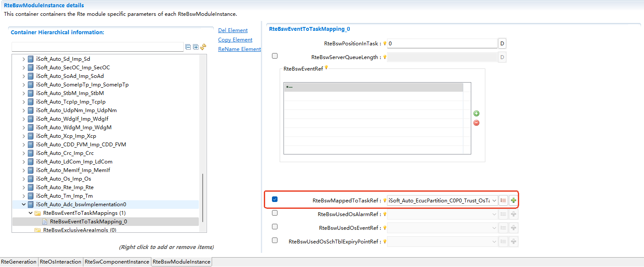Open the RteBswMappedToTaskRef dropdown

coord(494,200)
